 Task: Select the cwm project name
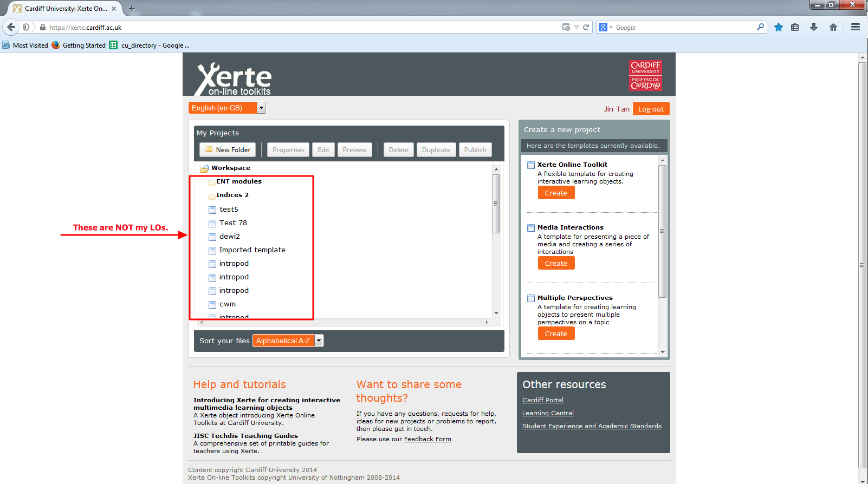(x=228, y=304)
